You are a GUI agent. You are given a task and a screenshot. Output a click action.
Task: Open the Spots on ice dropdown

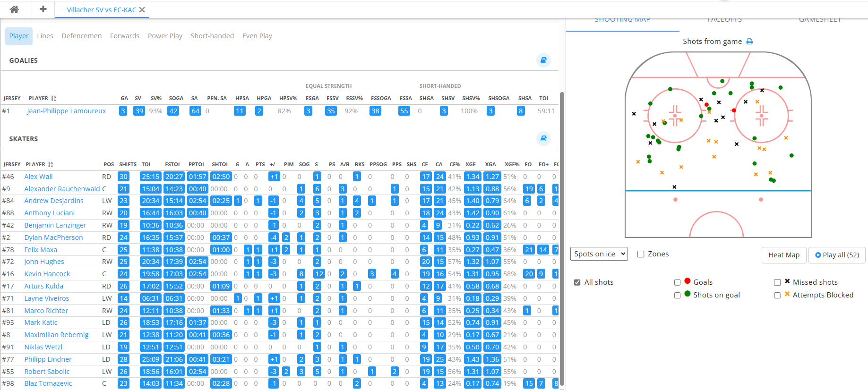(599, 254)
